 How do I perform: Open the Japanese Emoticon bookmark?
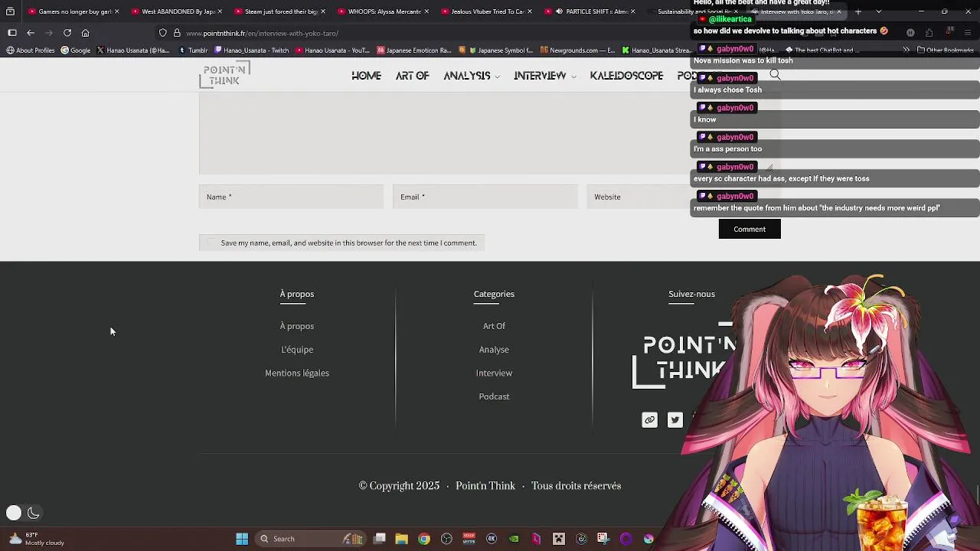click(x=414, y=51)
